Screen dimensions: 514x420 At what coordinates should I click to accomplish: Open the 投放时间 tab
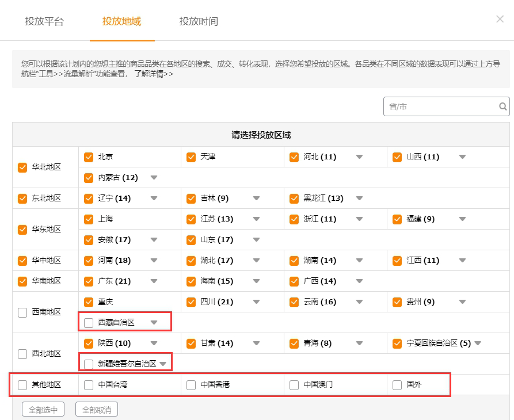[199, 22]
